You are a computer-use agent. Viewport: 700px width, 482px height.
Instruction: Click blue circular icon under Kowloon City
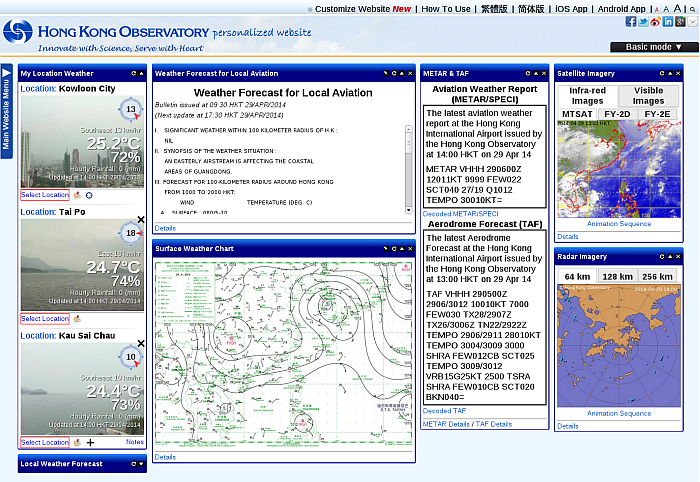pyautogui.click(x=89, y=195)
